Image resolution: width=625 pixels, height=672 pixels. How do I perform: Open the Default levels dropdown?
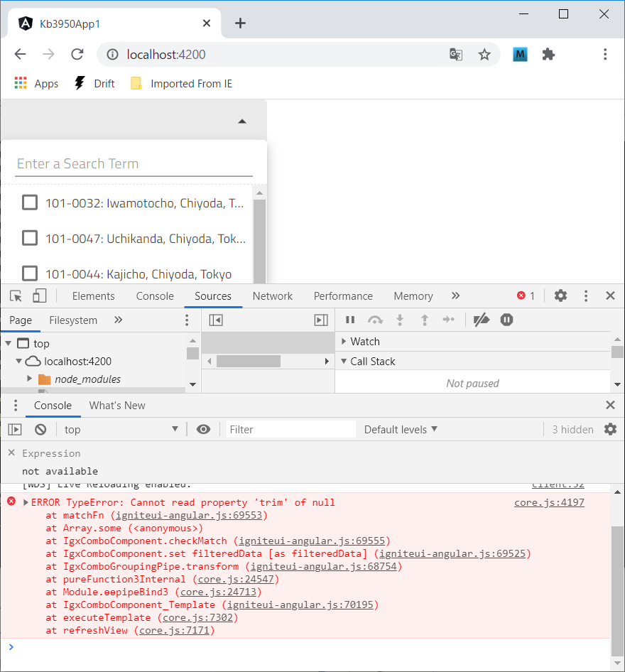(x=401, y=429)
